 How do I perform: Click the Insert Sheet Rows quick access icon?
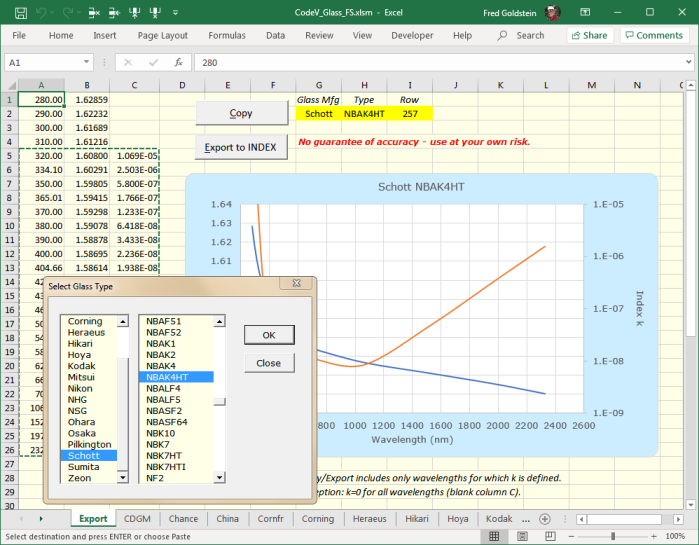pos(115,13)
